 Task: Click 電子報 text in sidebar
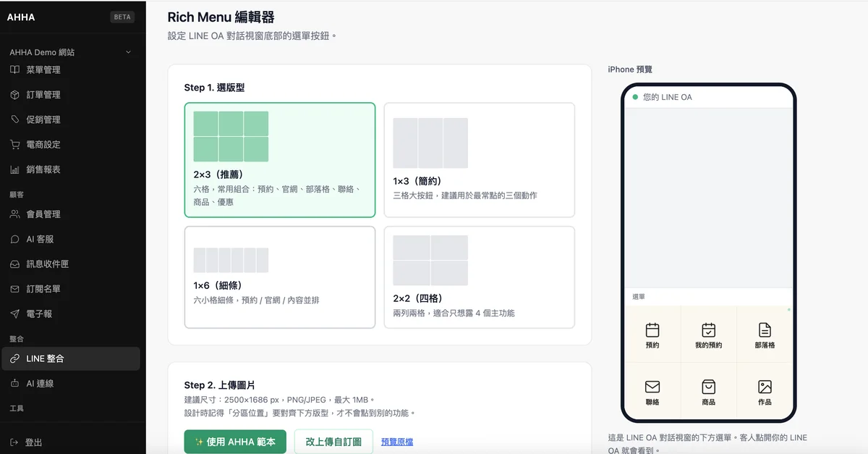[x=39, y=314]
